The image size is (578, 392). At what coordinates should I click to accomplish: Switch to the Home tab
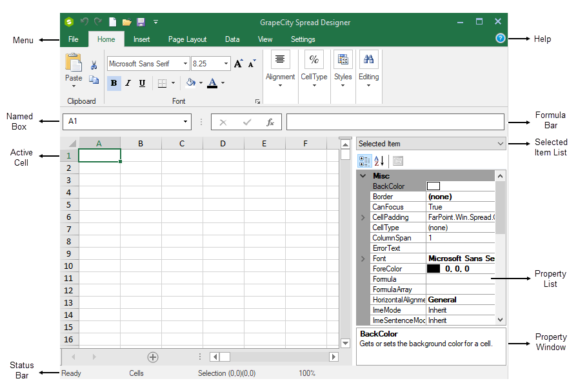(106, 39)
